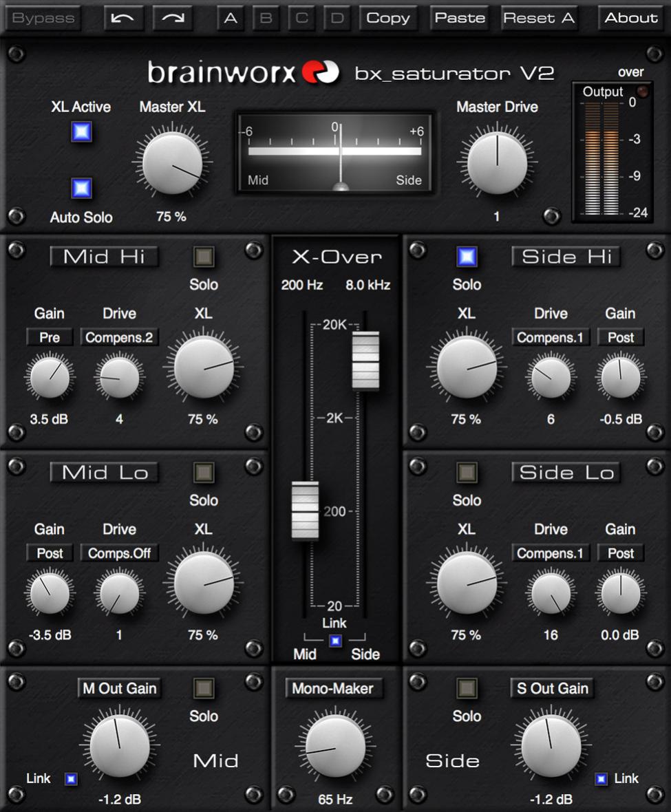Click the Mid Hi XL knob
The image size is (671, 812).
click(x=204, y=367)
